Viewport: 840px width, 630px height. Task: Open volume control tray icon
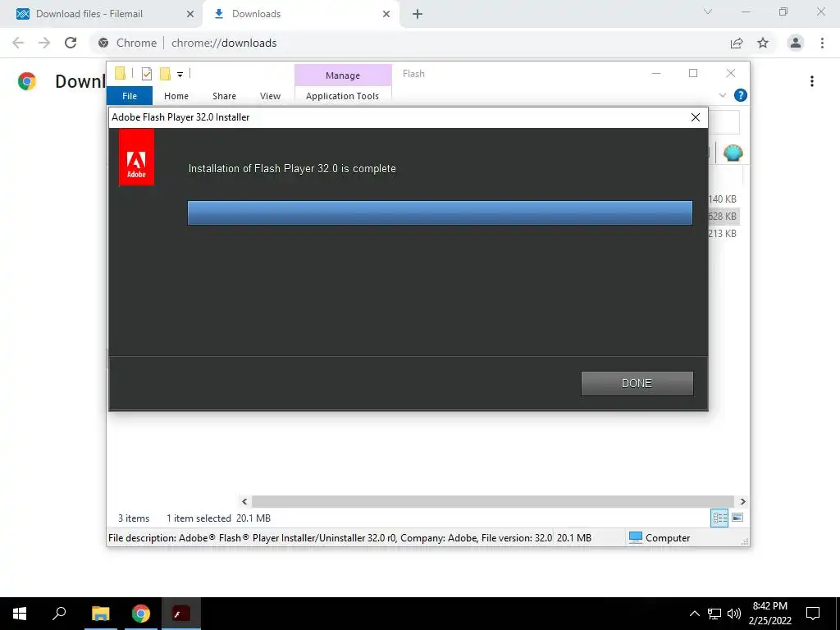coord(734,614)
